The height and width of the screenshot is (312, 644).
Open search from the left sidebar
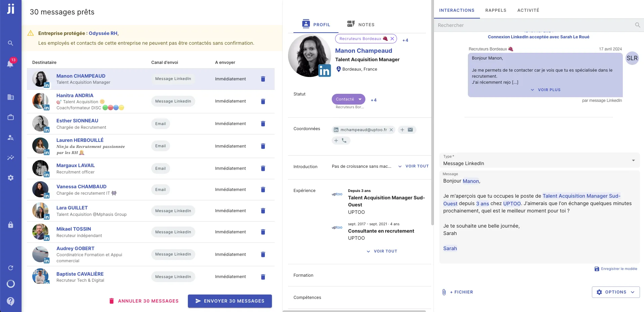(x=10, y=43)
